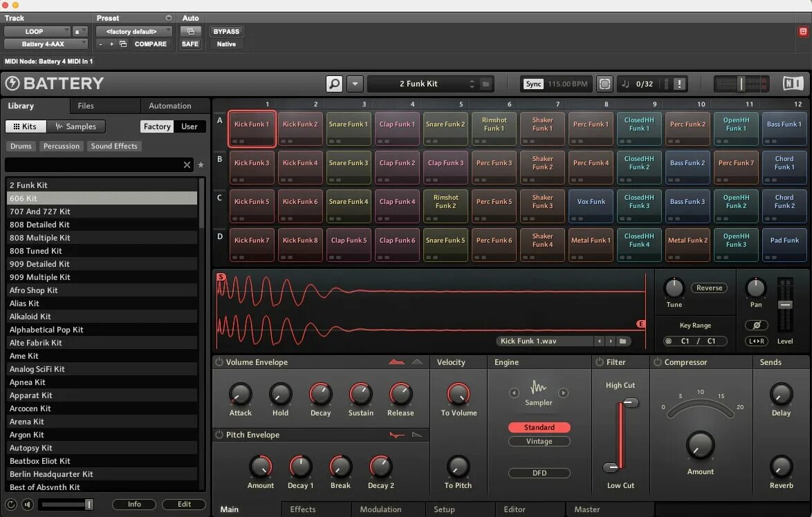The image size is (812, 517).
Task: Select the Snare Funk 1 pad cell
Action: (x=349, y=129)
